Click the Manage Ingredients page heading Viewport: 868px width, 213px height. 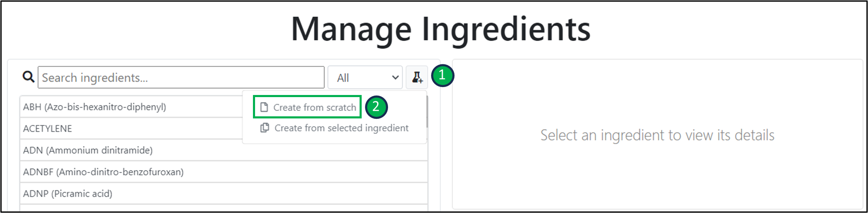(x=440, y=29)
